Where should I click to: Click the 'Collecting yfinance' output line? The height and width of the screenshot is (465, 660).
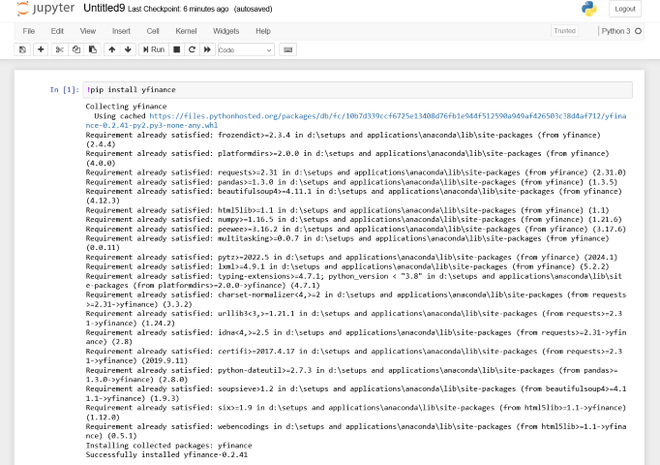click(126, 106)
